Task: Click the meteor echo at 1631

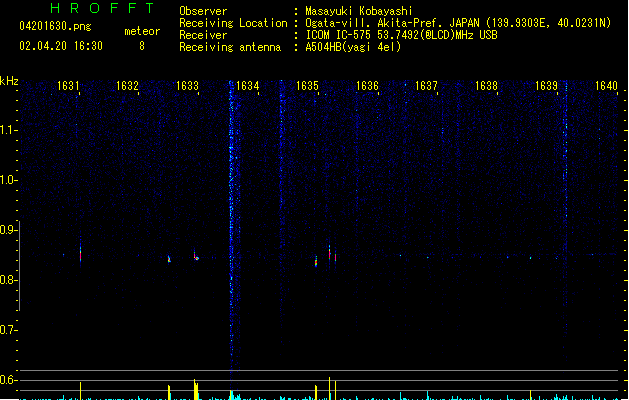Action: click(x=80, y=253)
